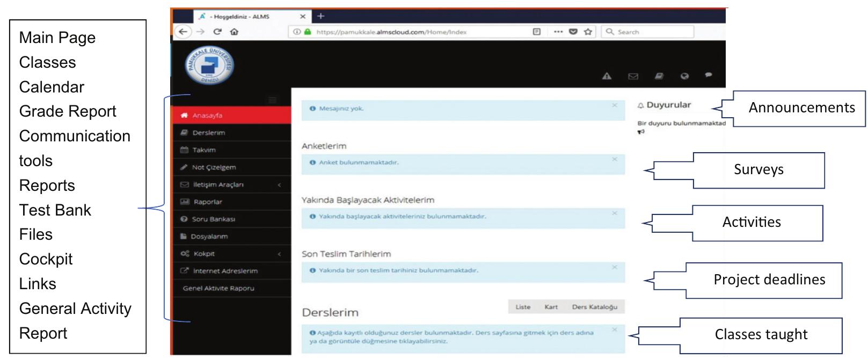Toggle the sidebar hamburger menu
Image resolution: width=868 pixels, height=358 pixels.
point(272,100)
